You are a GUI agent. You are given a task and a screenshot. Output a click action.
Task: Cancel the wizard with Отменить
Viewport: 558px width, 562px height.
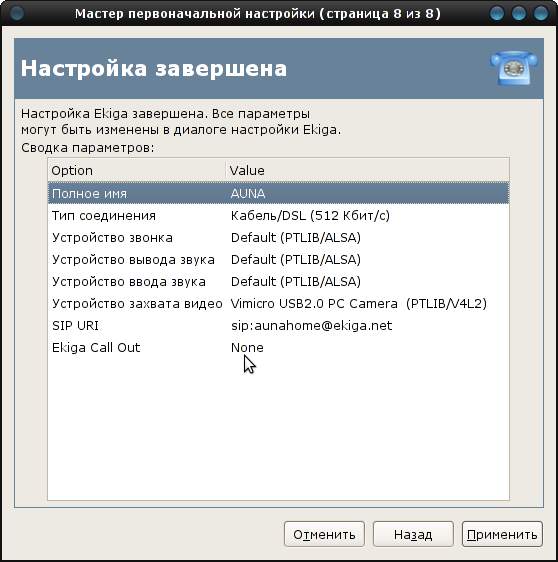point(324,534)
